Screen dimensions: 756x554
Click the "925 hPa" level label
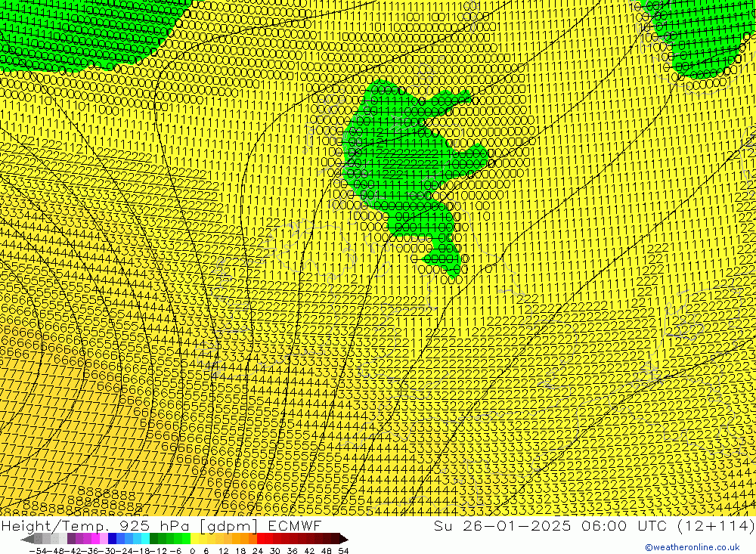coord(153,525)
